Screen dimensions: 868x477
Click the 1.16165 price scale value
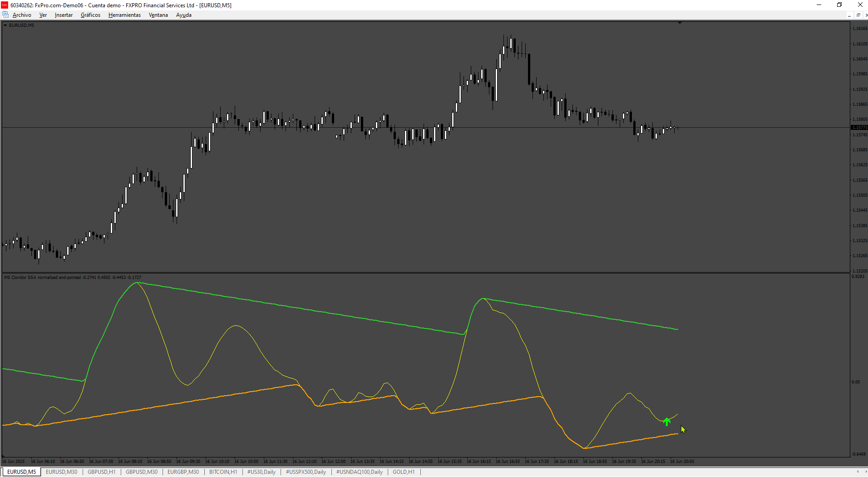860,29
